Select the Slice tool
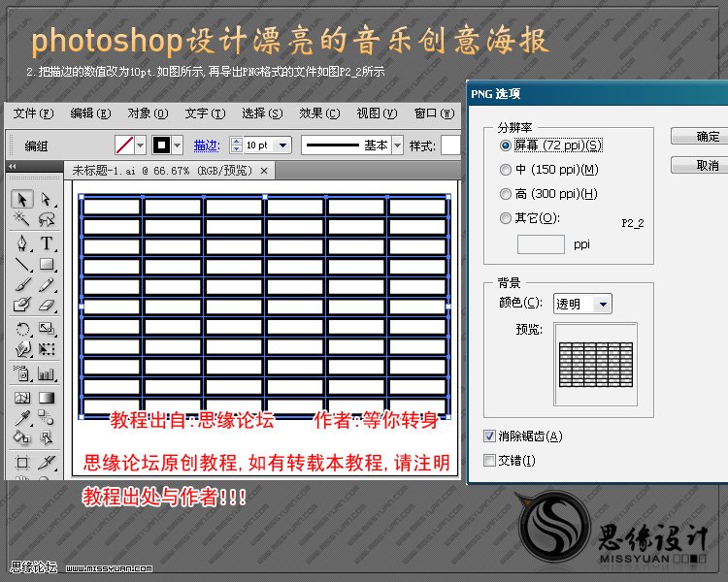Screen dimensions: 728x582 pos(47,463)
